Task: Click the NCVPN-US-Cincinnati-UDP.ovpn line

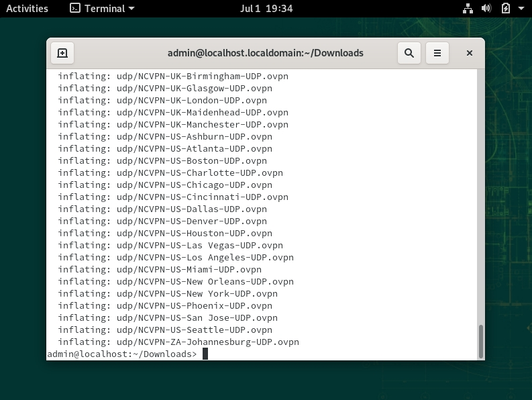Action: pyautogui.click(x=173, y=197)
